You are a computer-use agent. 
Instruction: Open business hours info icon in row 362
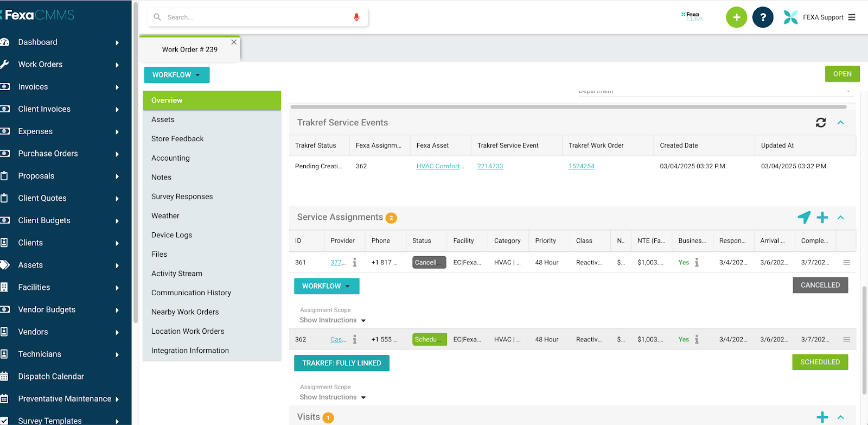pyautogui.click(x=697, y=339)
